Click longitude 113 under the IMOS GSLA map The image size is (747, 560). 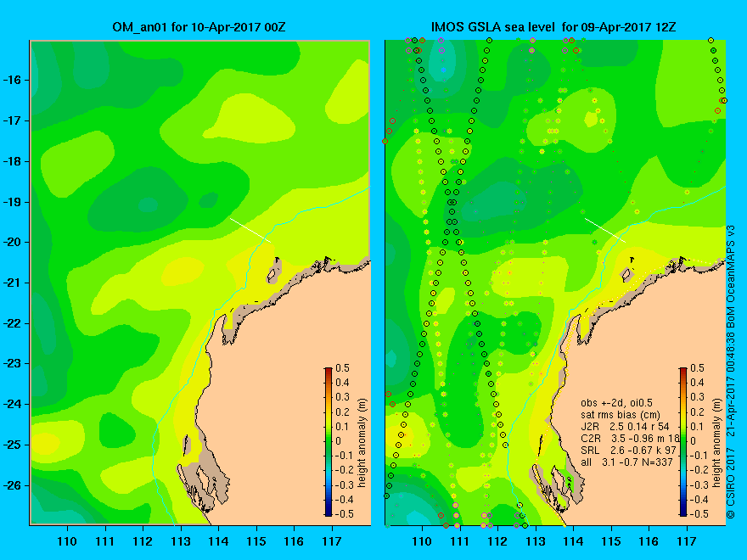(536, 541)
